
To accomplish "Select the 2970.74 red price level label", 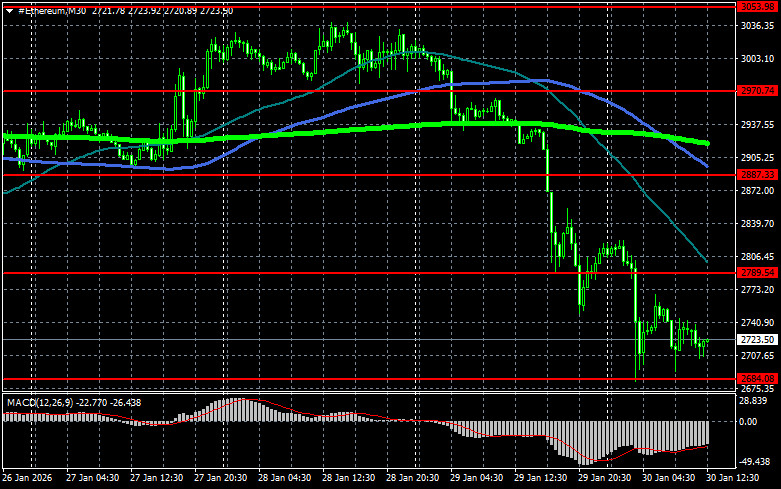I will pos(757,91).
